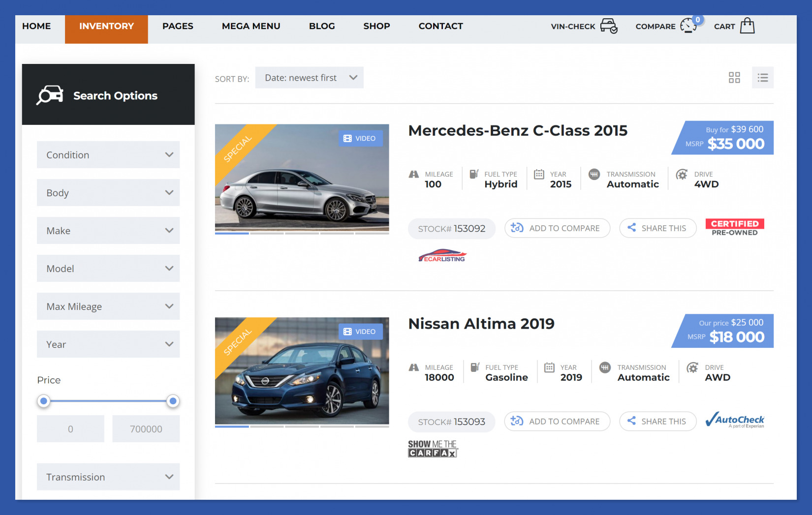Open the Mega Menu item

[x=251, y=26]
